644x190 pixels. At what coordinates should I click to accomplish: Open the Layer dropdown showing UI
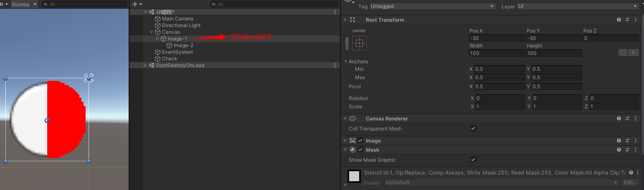coord(578,6)
